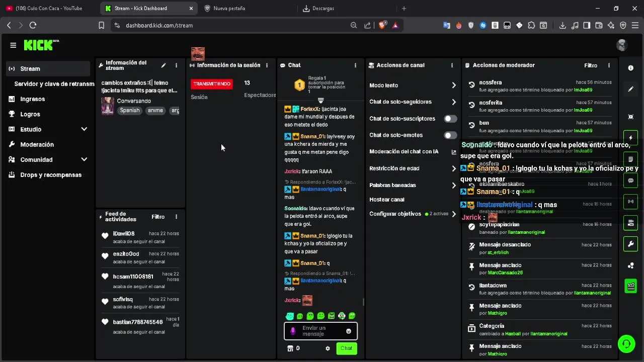
Task: Open options menu of Información del stream panel
Action: click(176, 65)
